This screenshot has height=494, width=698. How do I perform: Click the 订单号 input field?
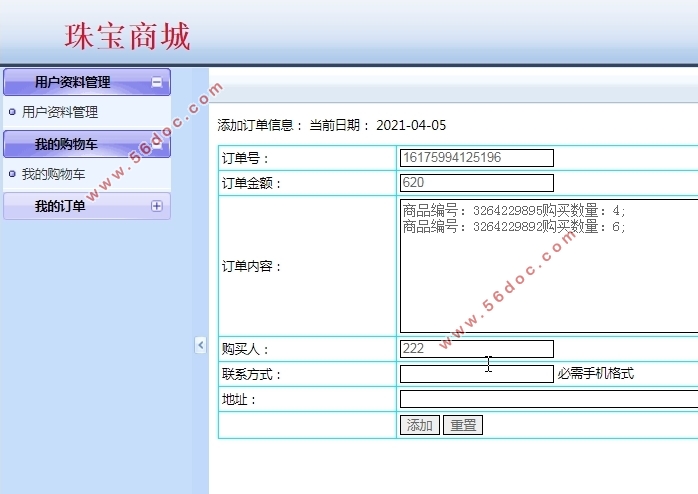[477, 158]
